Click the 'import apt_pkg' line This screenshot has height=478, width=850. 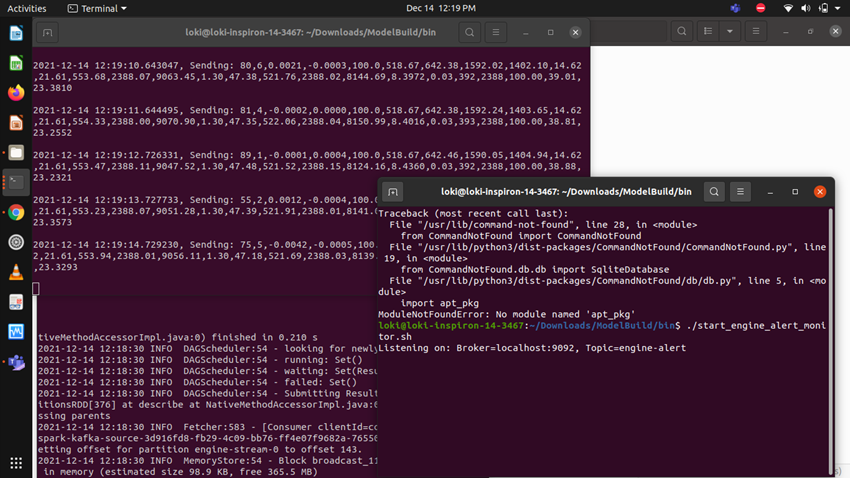tap(440, 303)
